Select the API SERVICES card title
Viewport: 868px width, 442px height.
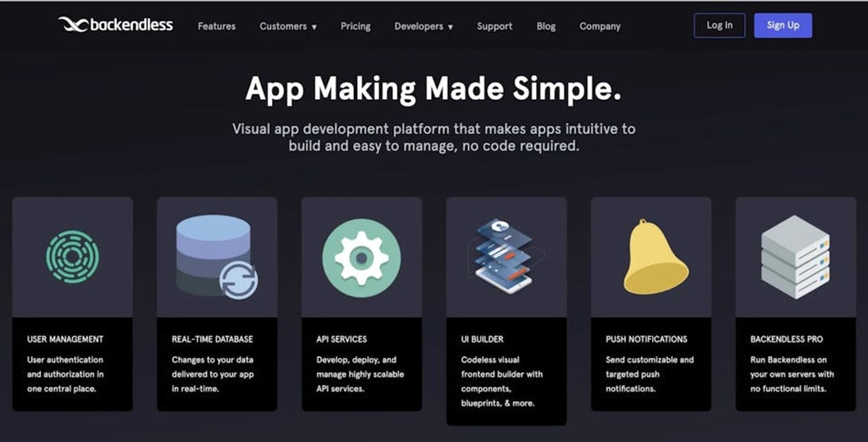pyautogui.click(x=341, y=339)
